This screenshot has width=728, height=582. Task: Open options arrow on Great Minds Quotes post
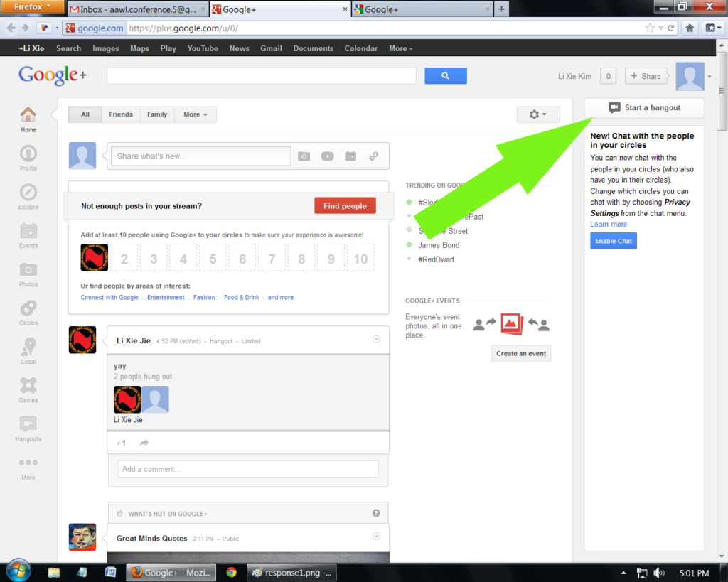376,536
